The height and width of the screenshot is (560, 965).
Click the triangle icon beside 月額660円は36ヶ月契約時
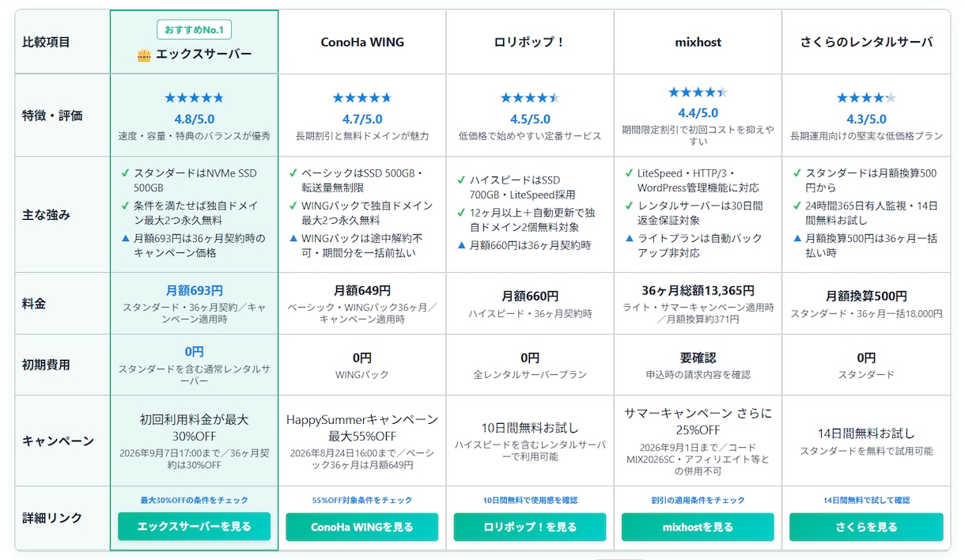[461, 245]
